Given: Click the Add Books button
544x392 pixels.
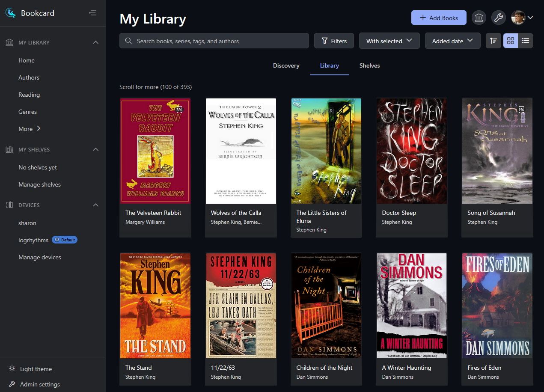Looking at the screenshot, I should click(x=439, y=18).
